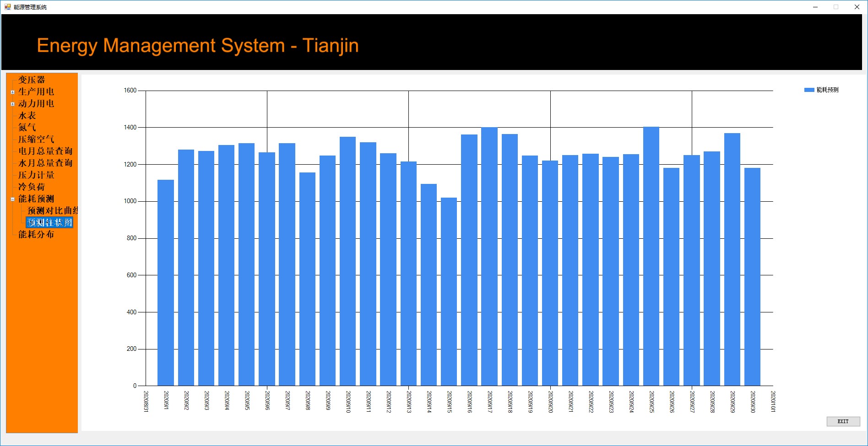Open 电月总量查询 in the tree

pyautogui.click(x=45, y=151)
